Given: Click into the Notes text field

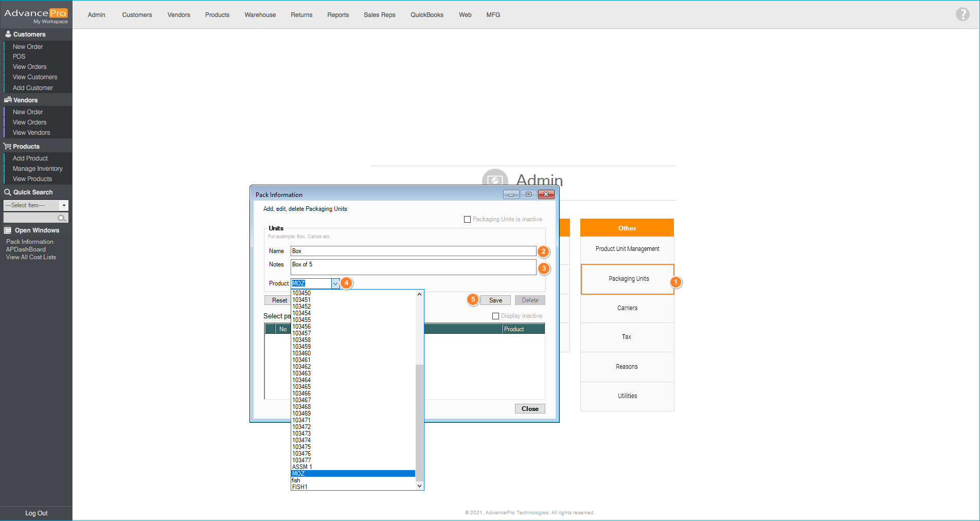Looking at the screenshot, I should coord(413,267).
